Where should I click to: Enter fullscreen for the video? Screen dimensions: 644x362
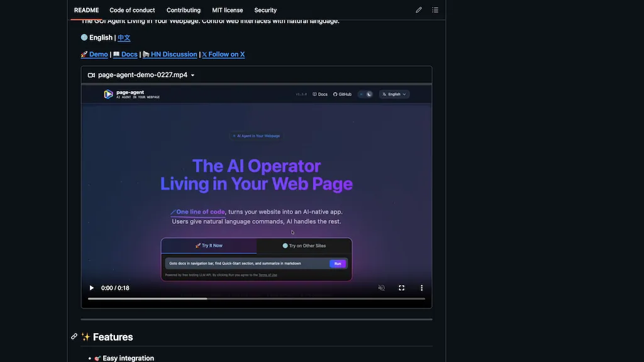[402, 288]
